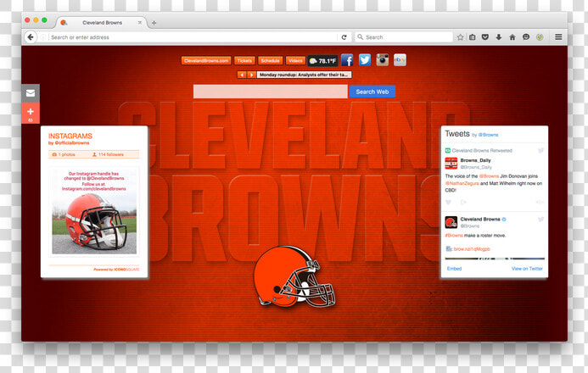Open the Monday roundup news headline
Screen dimensions: 588x373
click(304, 75)
